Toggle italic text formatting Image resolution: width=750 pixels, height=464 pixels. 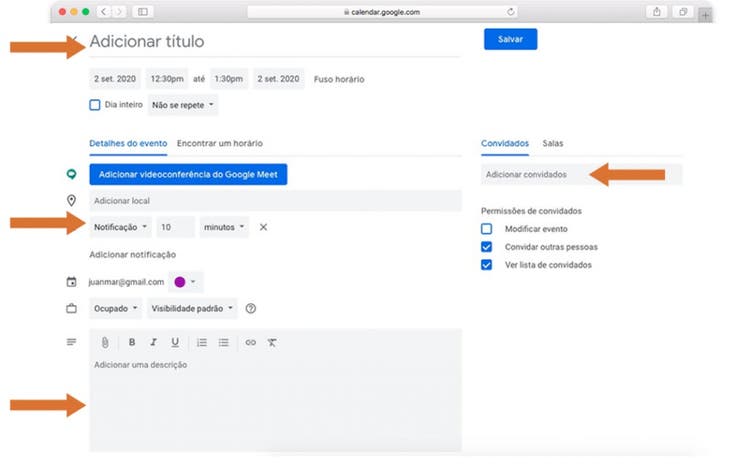pyautogui.click(x=153, y=342)
